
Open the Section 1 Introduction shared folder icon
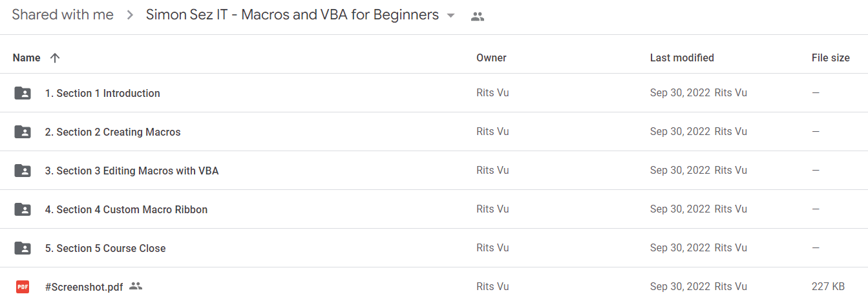pos(23,93)
